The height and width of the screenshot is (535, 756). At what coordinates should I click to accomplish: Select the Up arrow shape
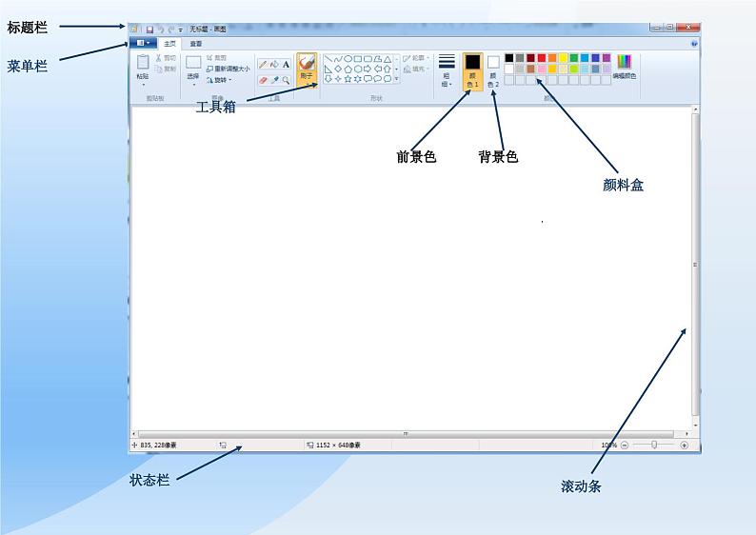(x=388, y=69)
